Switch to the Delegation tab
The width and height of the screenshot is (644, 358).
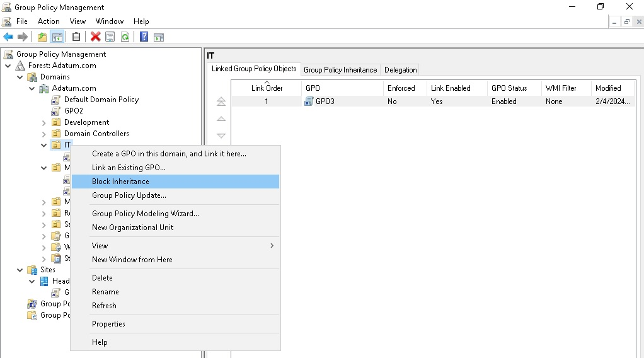point(400,70)
